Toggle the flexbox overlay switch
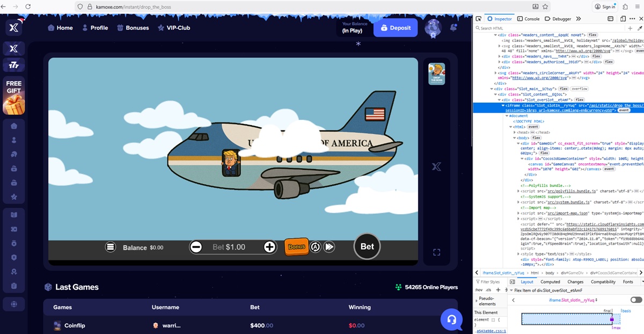The width and height of the screenshot is (644, 334). click(636, 300)
